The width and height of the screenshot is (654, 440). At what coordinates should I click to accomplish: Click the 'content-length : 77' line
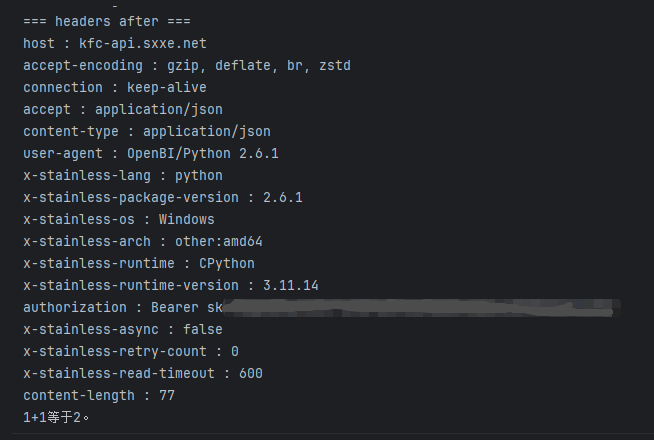[x=99, y=396]
